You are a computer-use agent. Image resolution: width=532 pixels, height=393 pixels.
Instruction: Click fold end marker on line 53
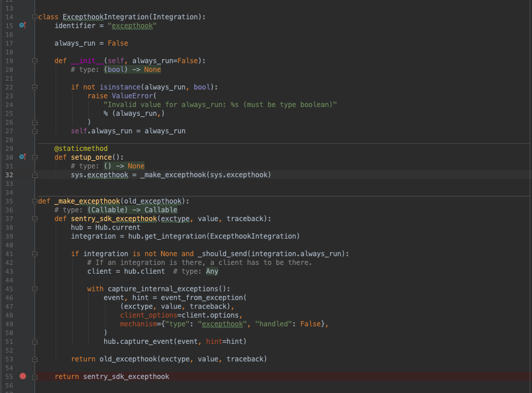click(x=35, y=359)
